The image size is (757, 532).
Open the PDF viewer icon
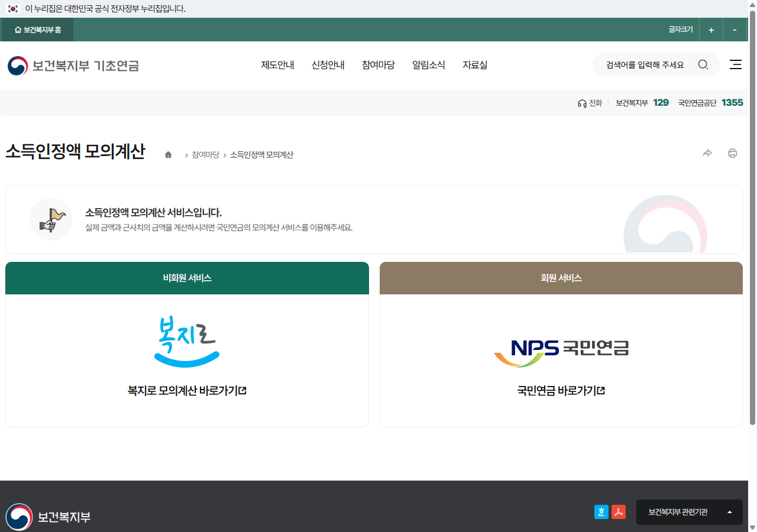click(x=619, y=512)
